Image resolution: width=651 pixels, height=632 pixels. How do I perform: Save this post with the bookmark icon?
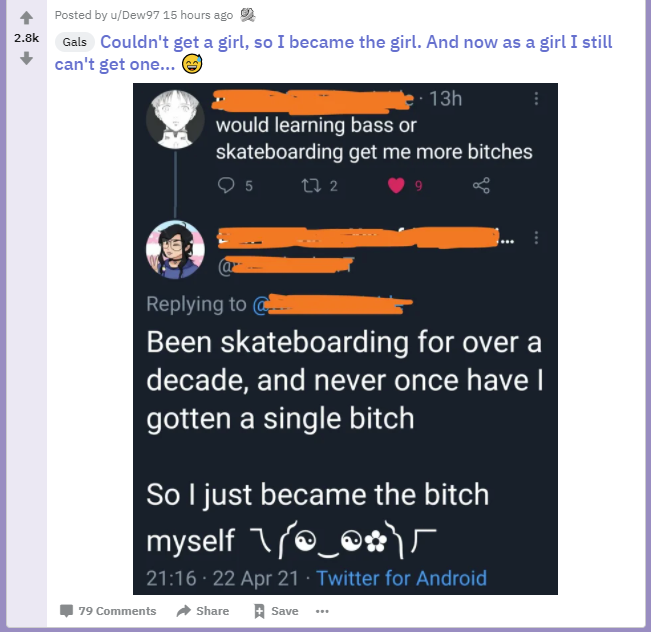[x=276, y=611]
